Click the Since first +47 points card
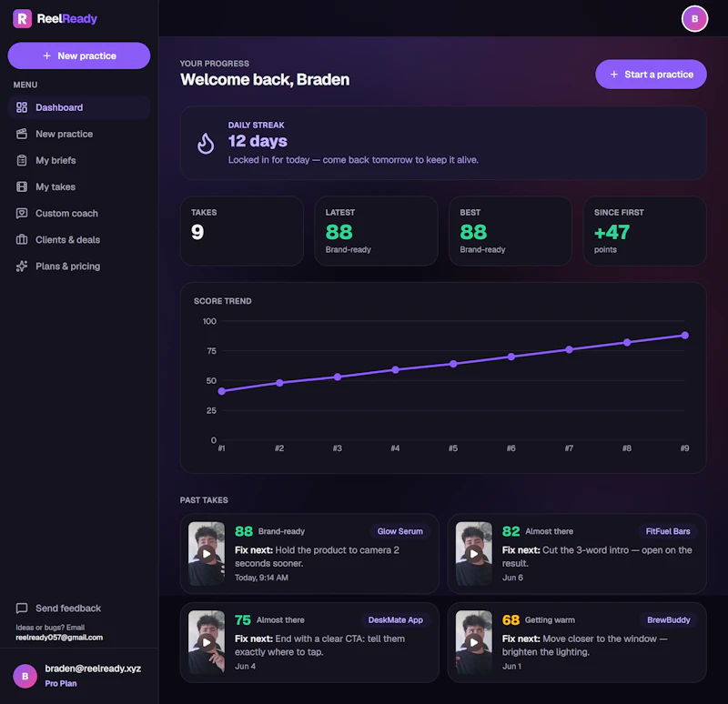Viewport: 728px width, 704px height. 645,231
